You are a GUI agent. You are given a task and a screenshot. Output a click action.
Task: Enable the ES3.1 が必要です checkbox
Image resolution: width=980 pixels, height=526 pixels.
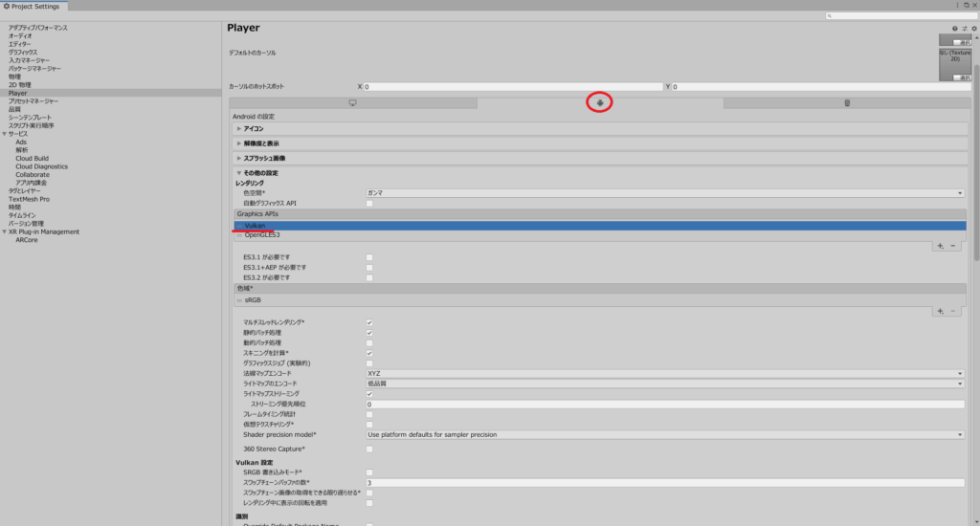pos(369,257)
